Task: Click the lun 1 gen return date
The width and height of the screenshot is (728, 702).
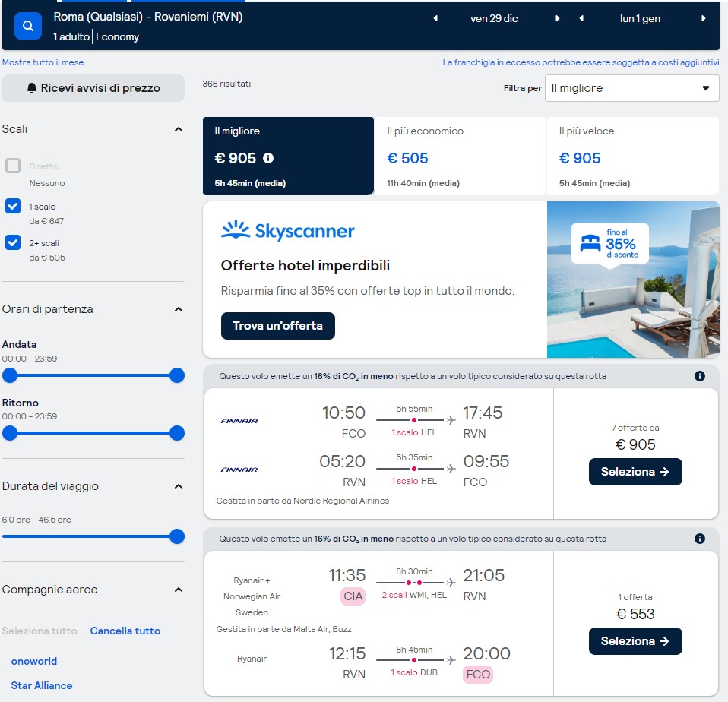Action: pyautogui.click(x=640, y=18)
